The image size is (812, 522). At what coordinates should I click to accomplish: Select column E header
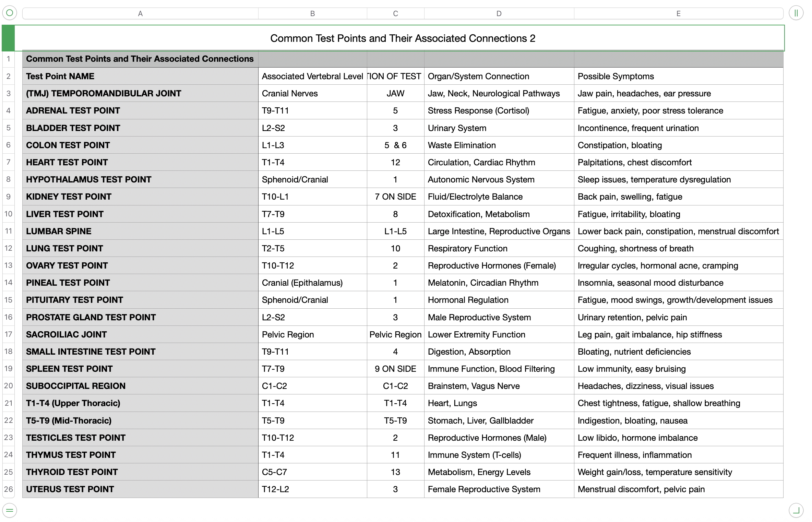pos(678,13)
